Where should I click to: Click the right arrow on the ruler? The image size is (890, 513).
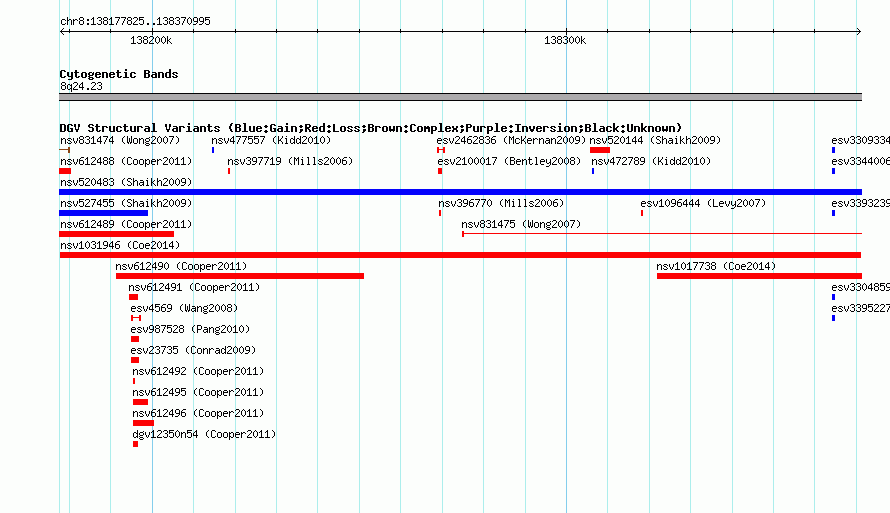[x=858, y=31]
